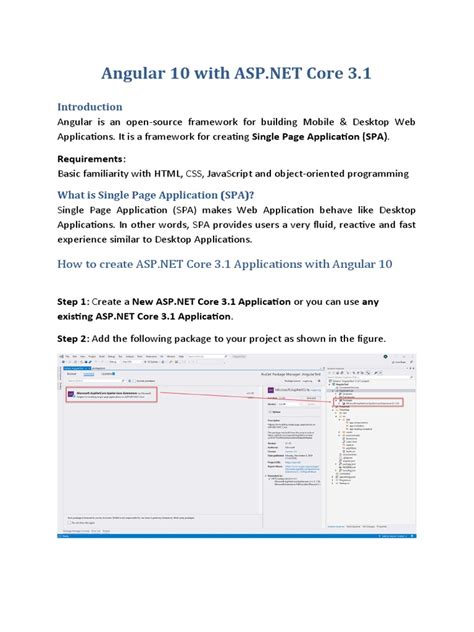Click the NuGet package search field
The width and height of the screenshot is (474, 632).
click(x=96, y=381)
